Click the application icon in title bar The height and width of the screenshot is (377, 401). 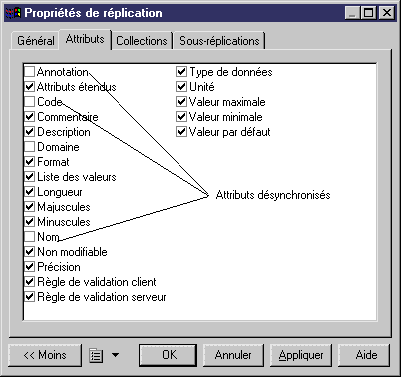[13, 13]
